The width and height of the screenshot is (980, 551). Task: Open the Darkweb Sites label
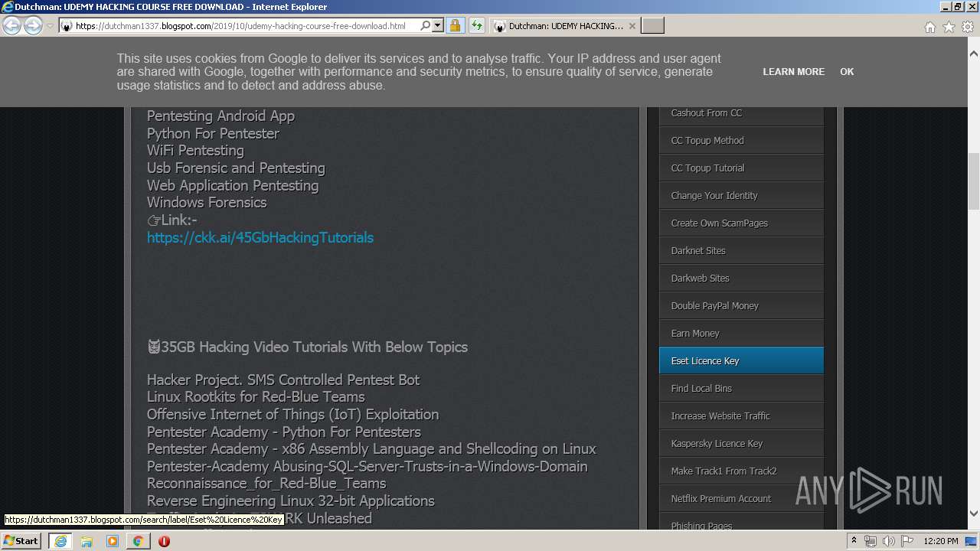click(x=741, y=279)
